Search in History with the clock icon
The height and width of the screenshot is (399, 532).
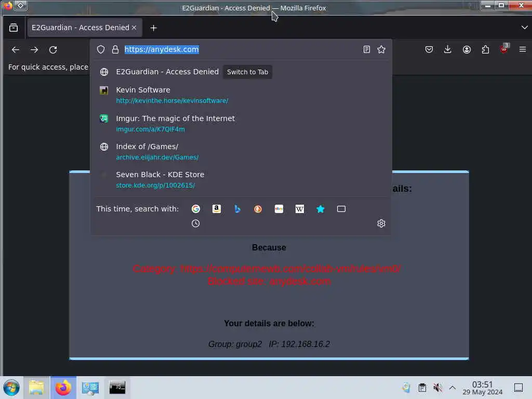[195, 223]
